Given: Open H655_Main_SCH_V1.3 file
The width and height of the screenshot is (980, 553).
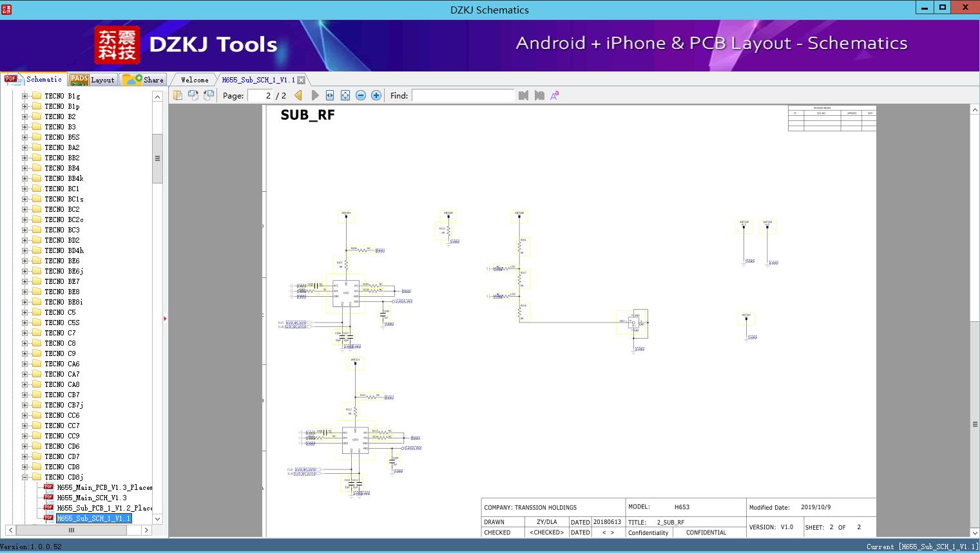Looking at the screenshot, I should (91, 498).
